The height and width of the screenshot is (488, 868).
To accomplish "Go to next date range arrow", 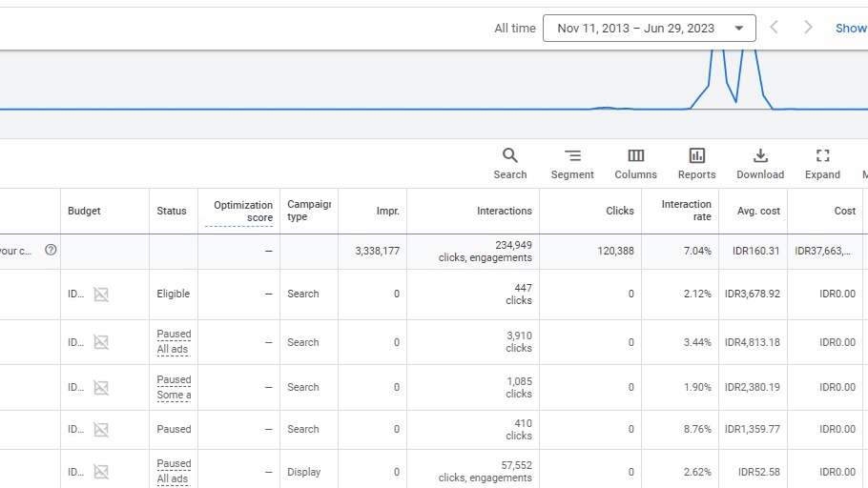I will [808, 27].
